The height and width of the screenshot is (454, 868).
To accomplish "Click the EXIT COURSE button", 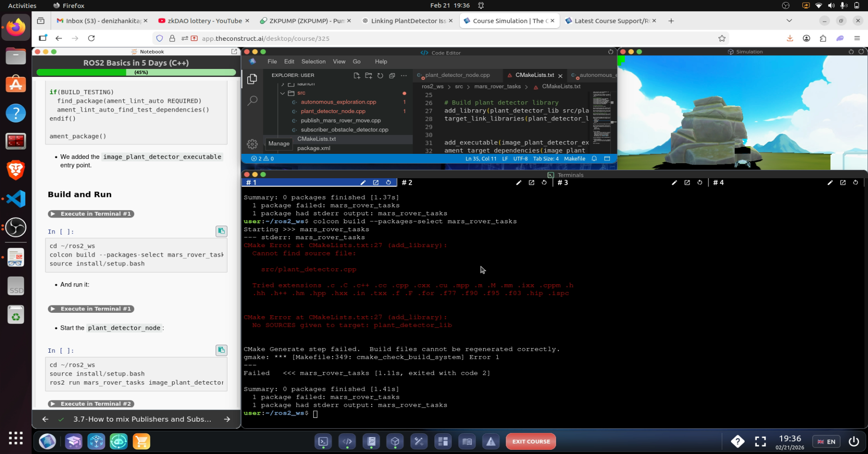I will click(531, 441).
